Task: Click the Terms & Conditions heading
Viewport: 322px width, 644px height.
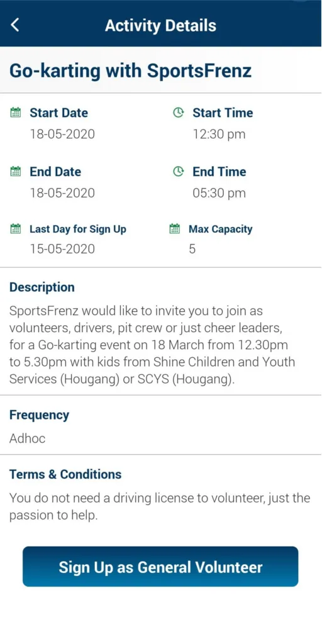Action: coord(65,474)
